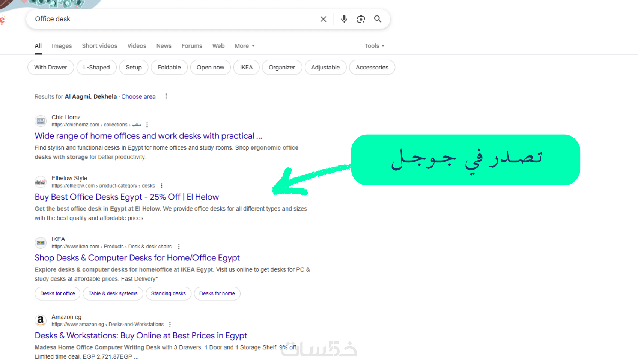Apply the Organizer filter chip

(282, 68)
